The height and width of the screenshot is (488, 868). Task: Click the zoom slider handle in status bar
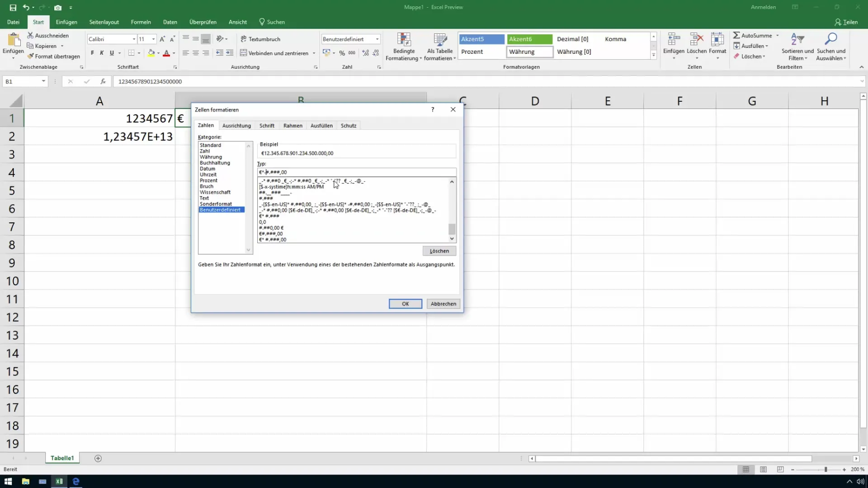(826, 469)
